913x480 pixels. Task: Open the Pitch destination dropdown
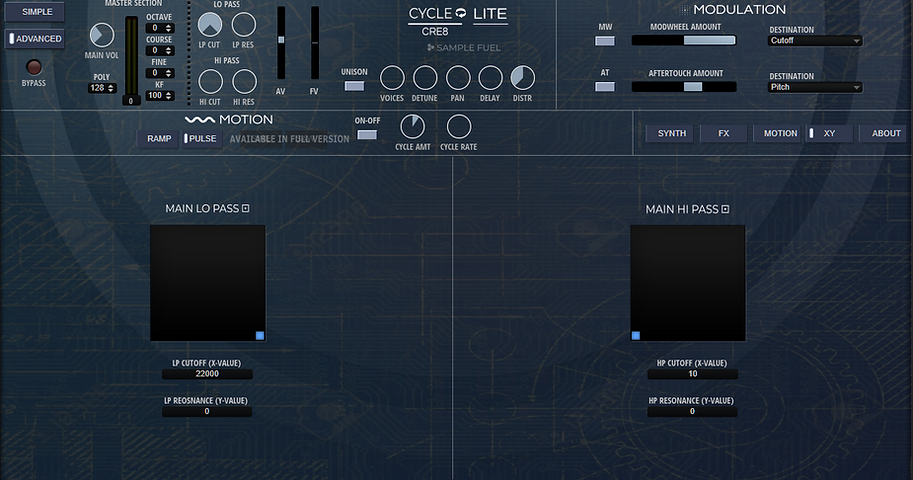815,87
